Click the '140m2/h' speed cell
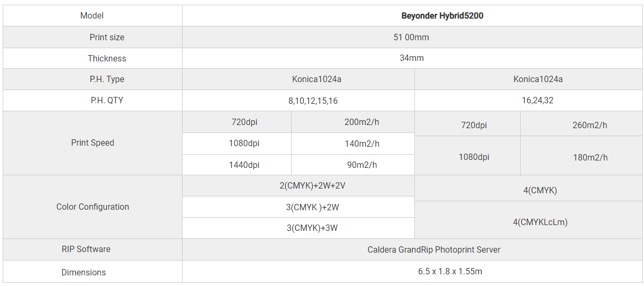This screenshot has height=286, width=644. click(x=353, y=144)
